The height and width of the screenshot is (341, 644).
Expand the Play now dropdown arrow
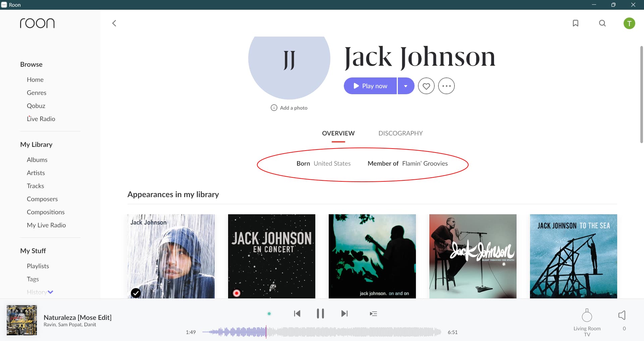406,86
